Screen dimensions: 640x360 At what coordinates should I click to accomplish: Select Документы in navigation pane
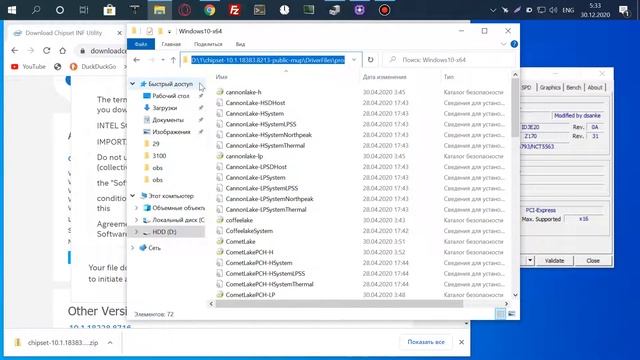click(x=168, y=120)
